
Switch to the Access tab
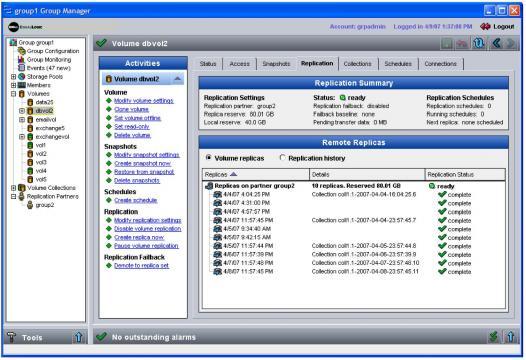tap(240, 64)
